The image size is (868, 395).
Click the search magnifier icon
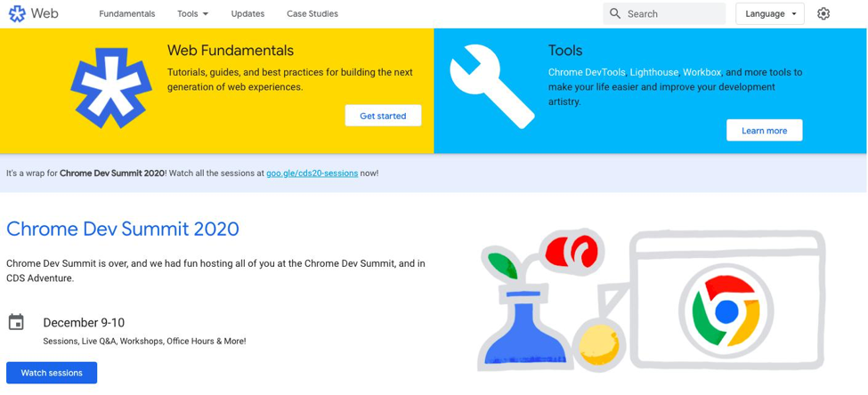point(615,14)
